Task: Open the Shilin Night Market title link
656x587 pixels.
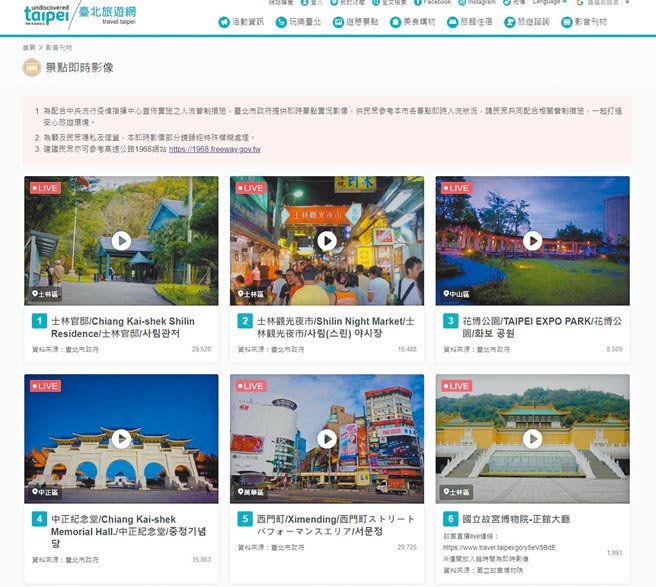Action: pos(336,328)
